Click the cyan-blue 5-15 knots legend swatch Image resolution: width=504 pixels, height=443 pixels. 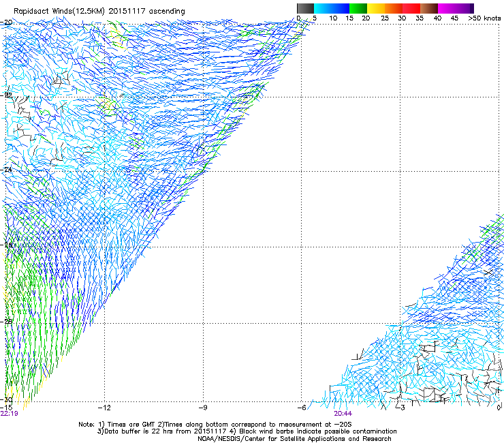[332, 8]
